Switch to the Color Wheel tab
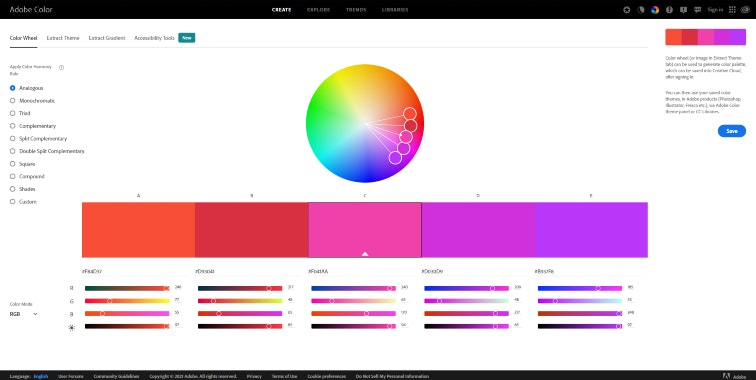 point(23,38)
